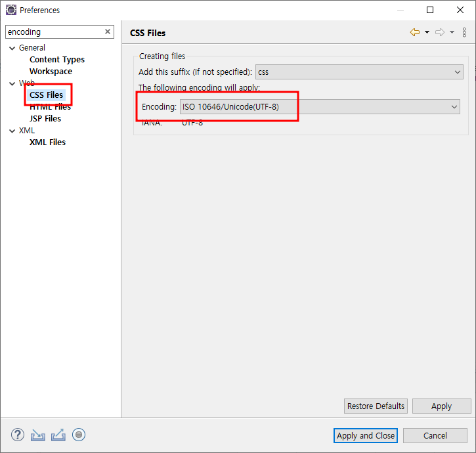Image resolution: width=476 pixels, height=453 pixels.
Task: Click the forward navigation arrow
Action: [440, 32]
